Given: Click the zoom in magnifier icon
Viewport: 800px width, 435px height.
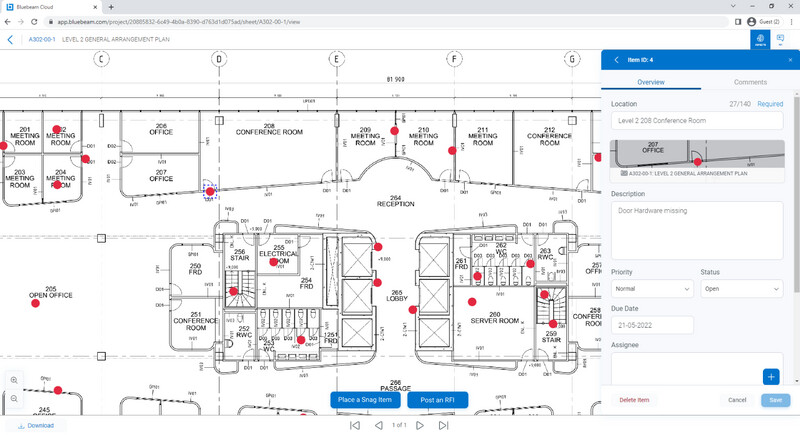Looking at the screenshot, I should (14, 380).
